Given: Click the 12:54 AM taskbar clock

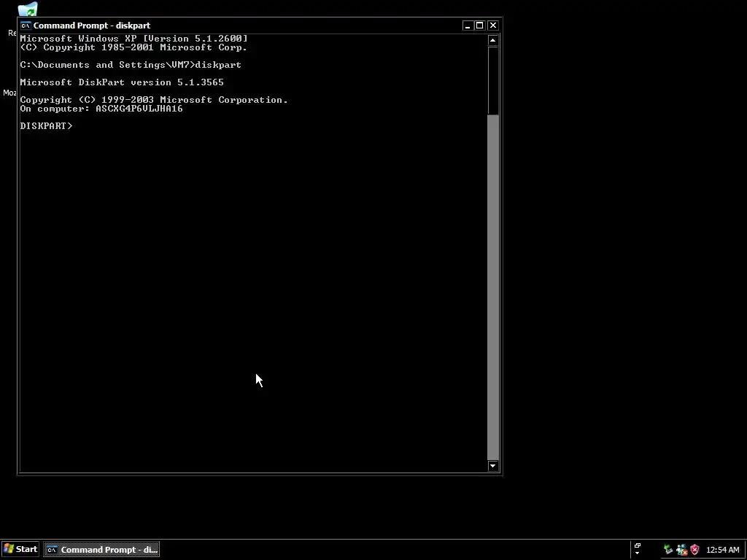Looking at the screenshot, I should click(723, 550).
